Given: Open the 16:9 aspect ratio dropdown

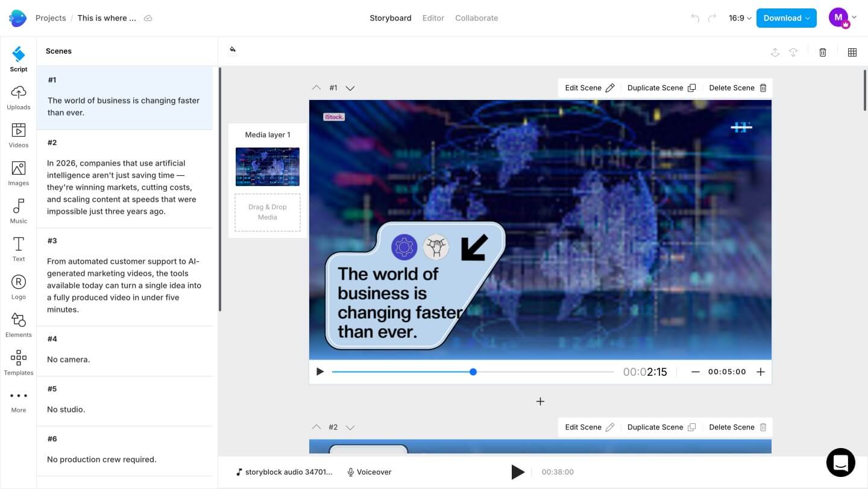Looking at the screenshot, I should tap(740, 18).
